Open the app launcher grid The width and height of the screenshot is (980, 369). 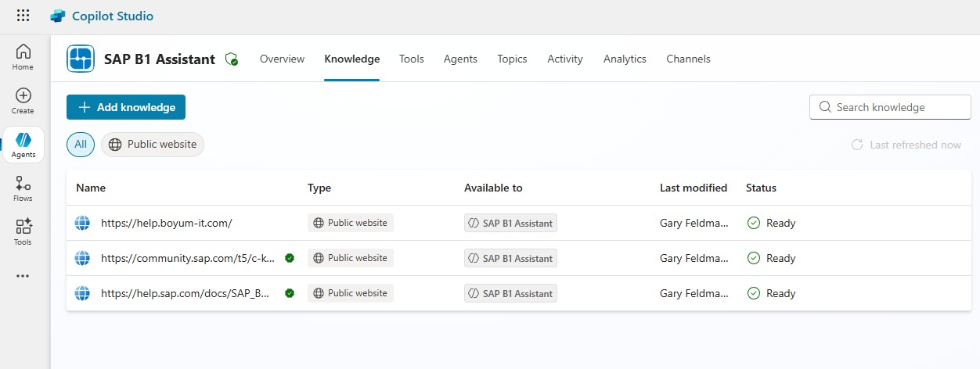[23, 16]
